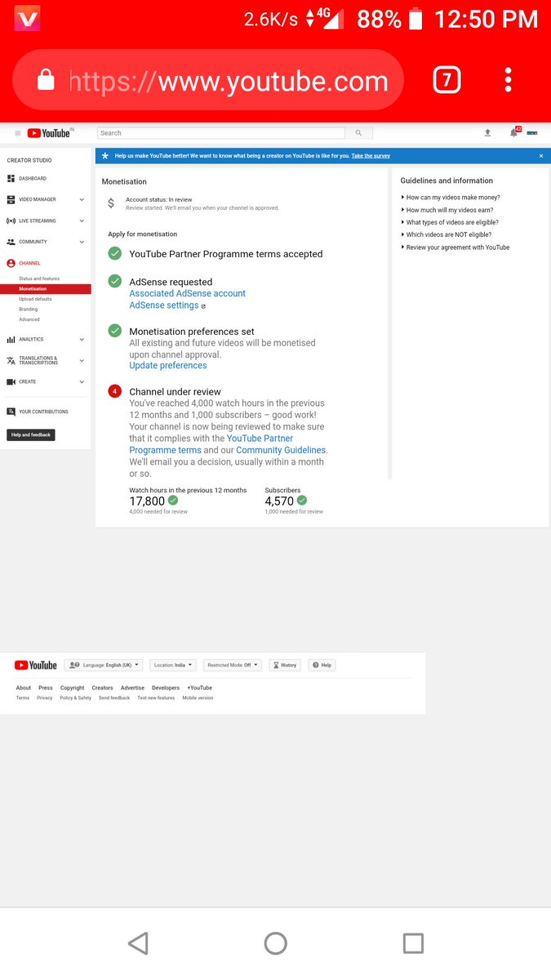The width and height of the screenshot is (551, 980).
Task: Click the Analytics bar chart icon
Action: point(11,339)
